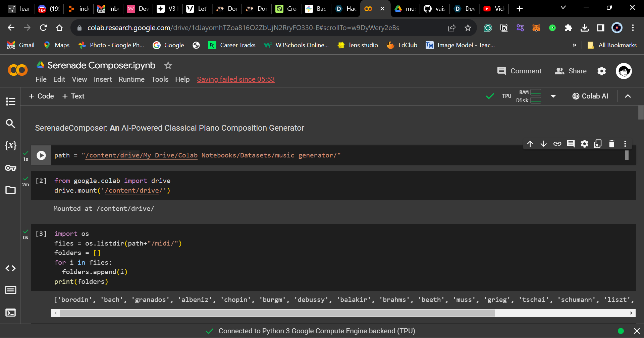Open the code snippets panel

point(10,268)
